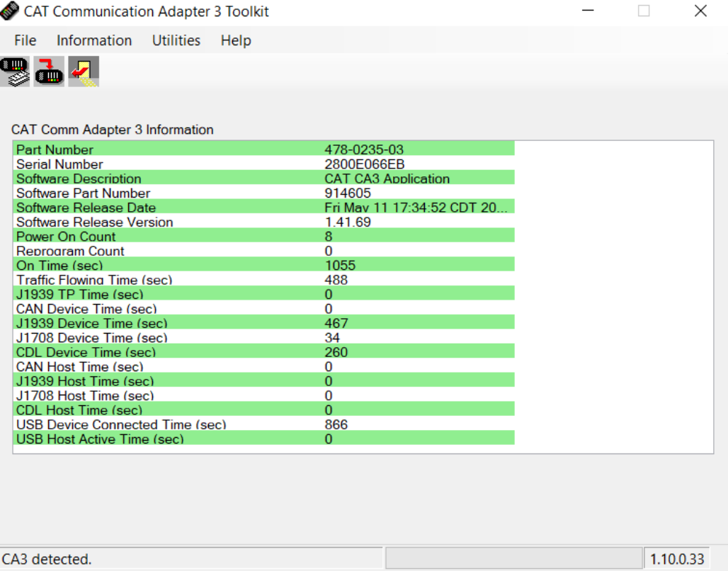This screenshot has height=571, width=728.
Task: Open the Help menu
Action: click(x=236, y=40)
